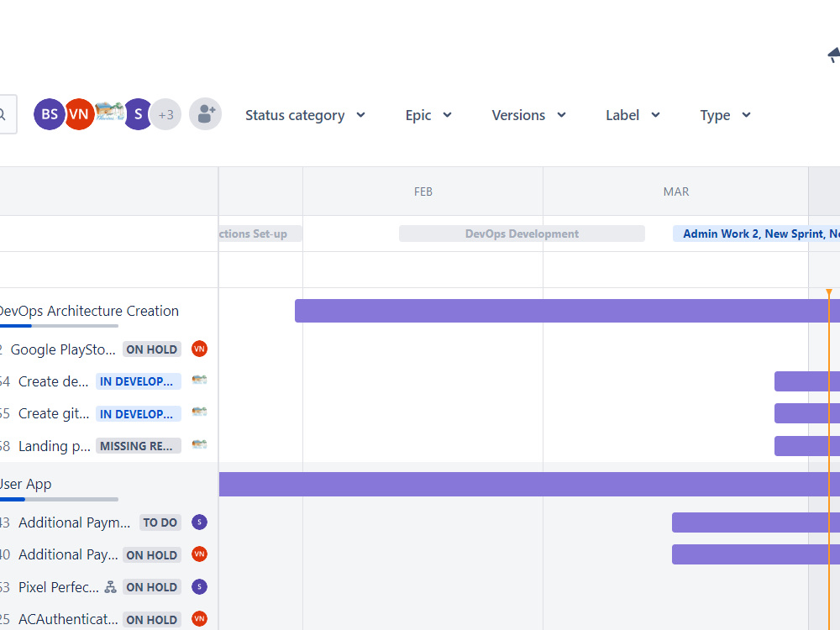The height and width of the screenshot is (630, 840).
Task: Select the Actions Set-up sprint bar
Action: (x=260, y=234)
